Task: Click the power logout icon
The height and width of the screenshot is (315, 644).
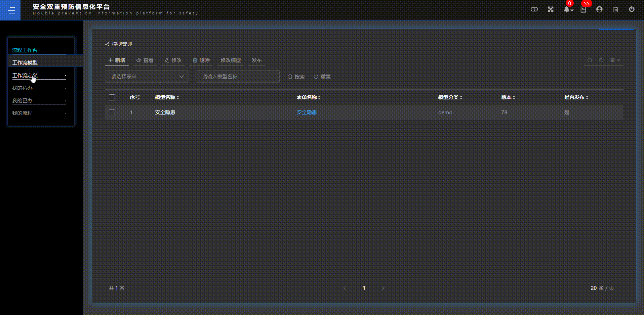Action: tap(632, 9)
